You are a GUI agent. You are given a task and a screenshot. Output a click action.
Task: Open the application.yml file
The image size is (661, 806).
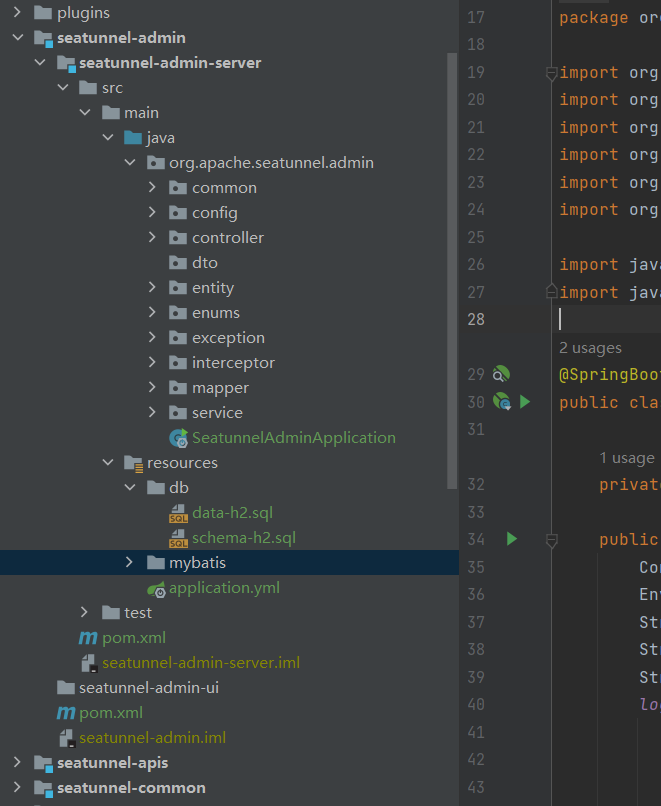(225, 588)
